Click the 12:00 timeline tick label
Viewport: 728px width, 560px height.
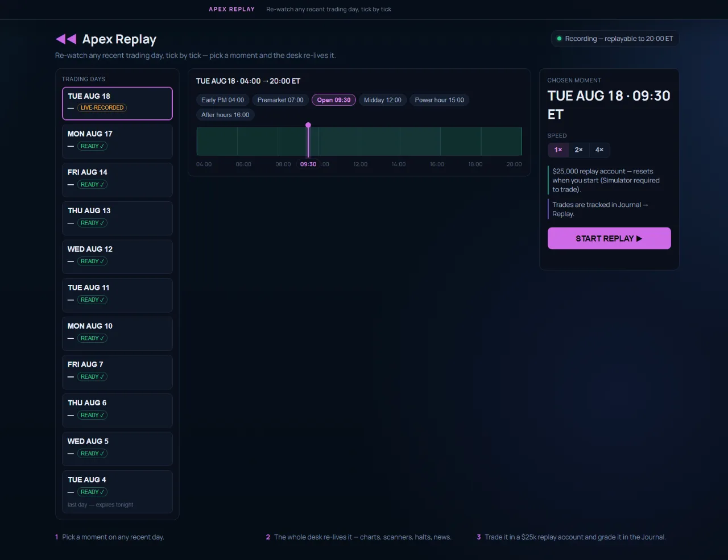click(360, 164)
